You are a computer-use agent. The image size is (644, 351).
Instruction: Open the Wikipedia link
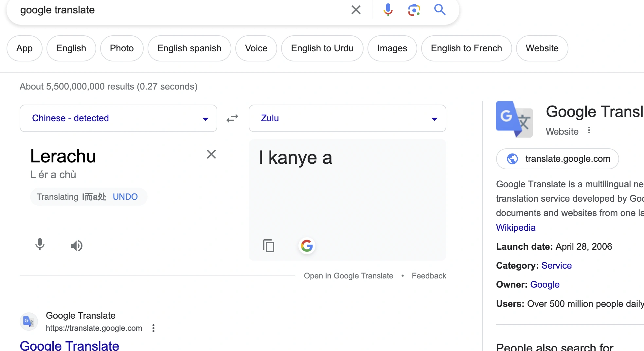pyautogui.click(x=516, y=227)
